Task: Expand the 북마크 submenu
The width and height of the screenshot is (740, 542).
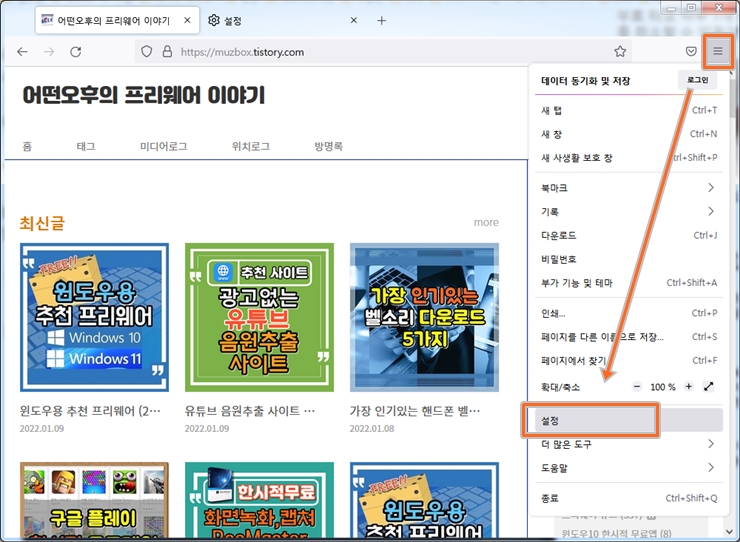Action: (x=629, y=188)
